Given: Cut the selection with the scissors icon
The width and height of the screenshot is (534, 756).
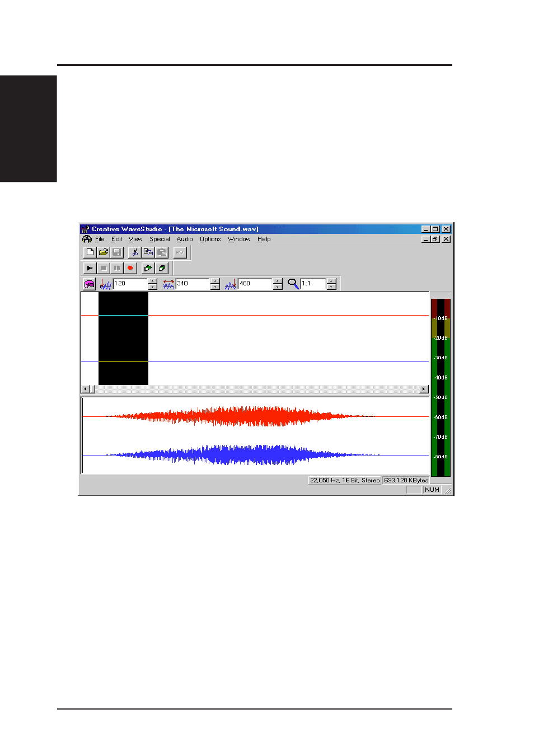Looking at the screenshot, I should pyautogui.click(x=134, y=252).
